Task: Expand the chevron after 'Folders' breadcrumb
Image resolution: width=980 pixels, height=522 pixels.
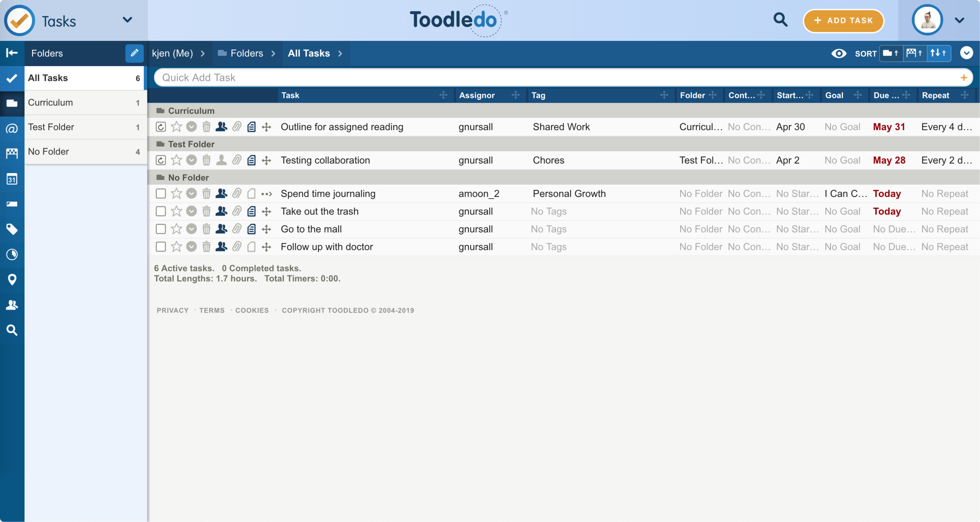Action: (273, 53)
